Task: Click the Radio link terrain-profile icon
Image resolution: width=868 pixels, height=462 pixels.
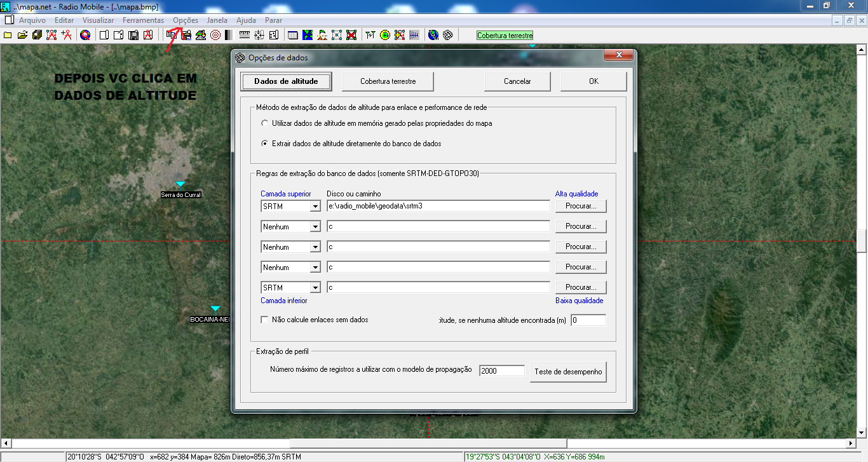Action: click(322, 35)
